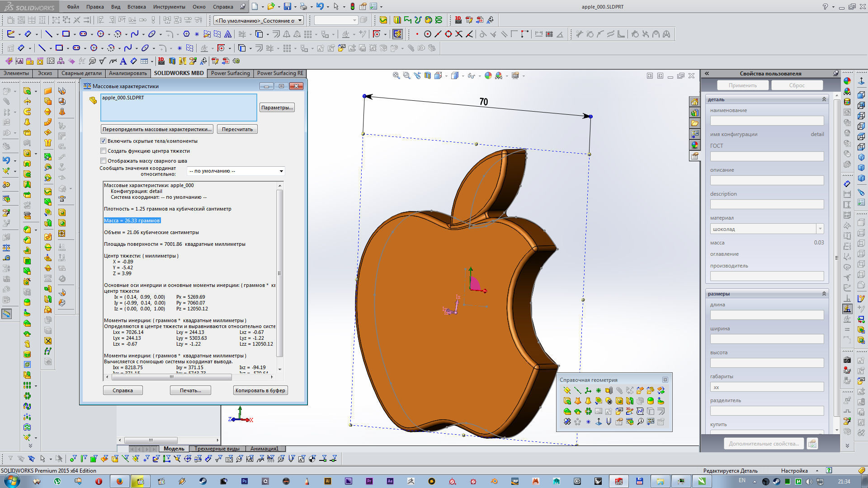This screenshot has height=488, width=868.
Task: Select the Plane icon in Справочная геометрия
Action: click(x=567, y=390)
